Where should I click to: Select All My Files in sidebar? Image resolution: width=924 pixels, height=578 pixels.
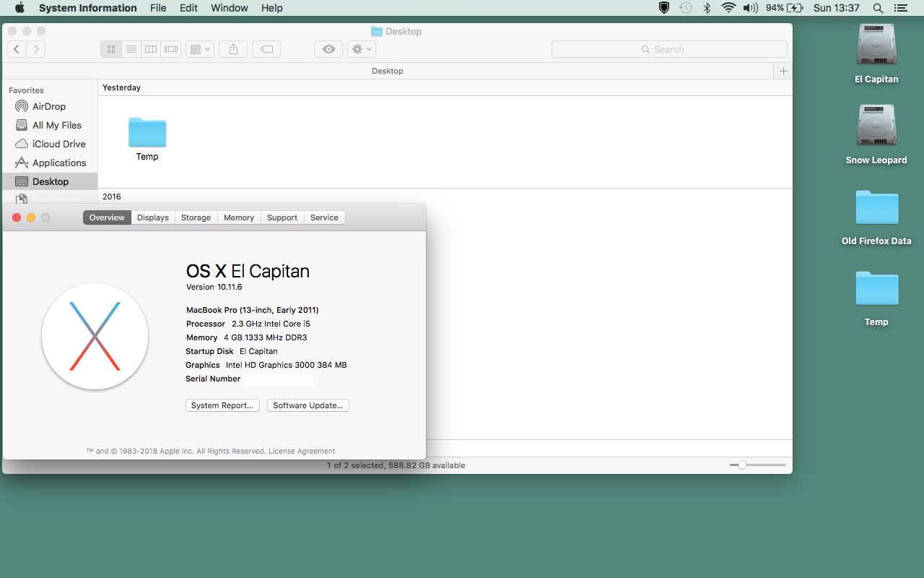[x=48, y=125]
